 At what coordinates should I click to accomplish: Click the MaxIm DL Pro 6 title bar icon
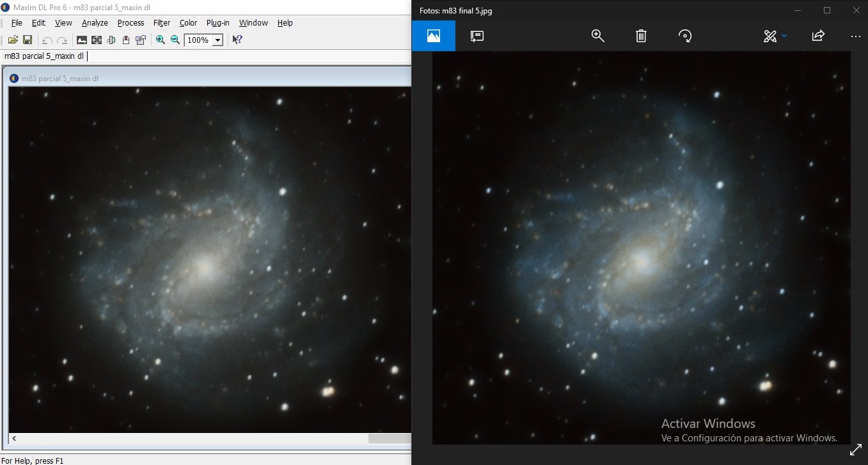coord(5,6)
